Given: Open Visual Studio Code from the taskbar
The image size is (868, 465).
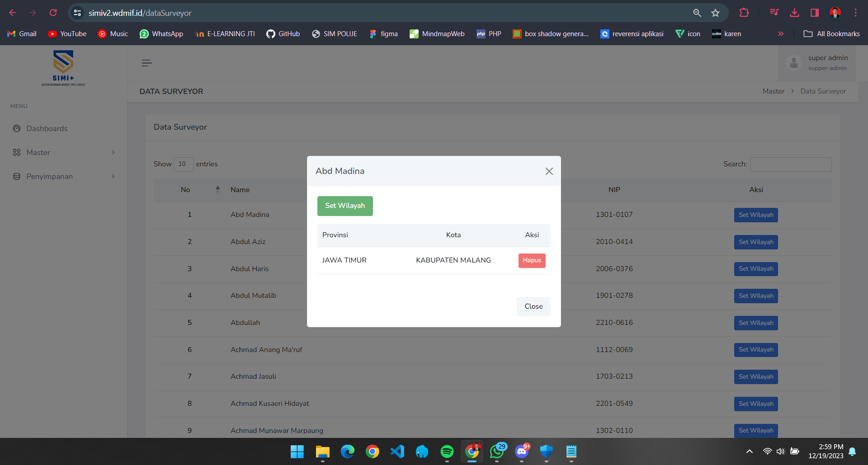Looking at the screenshot, I should (x=397, y=451).
